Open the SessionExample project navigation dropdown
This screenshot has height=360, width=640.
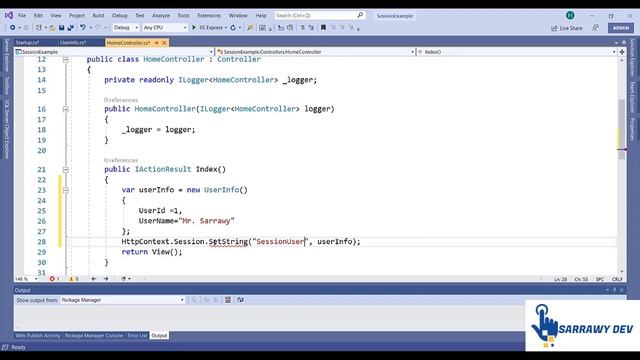[x=114, y=52]
